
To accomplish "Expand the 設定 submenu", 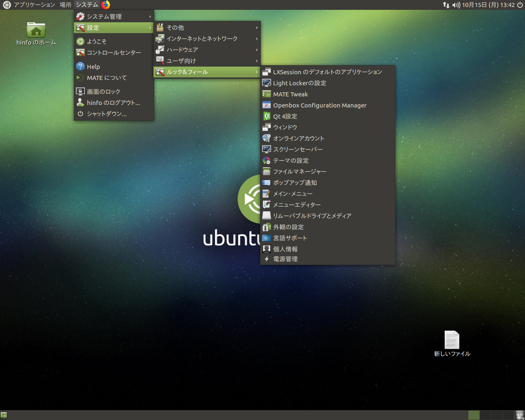I will point(114,27).
